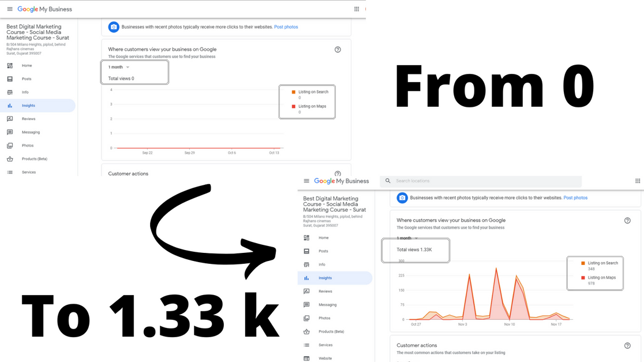
Task: Select Insights in the 1.33K screenshot sidebar
Action: 335,278
